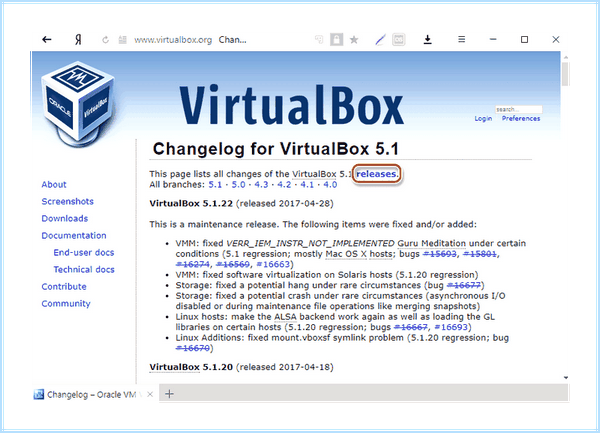Close the Changelog tab with its X

(150, 394)
